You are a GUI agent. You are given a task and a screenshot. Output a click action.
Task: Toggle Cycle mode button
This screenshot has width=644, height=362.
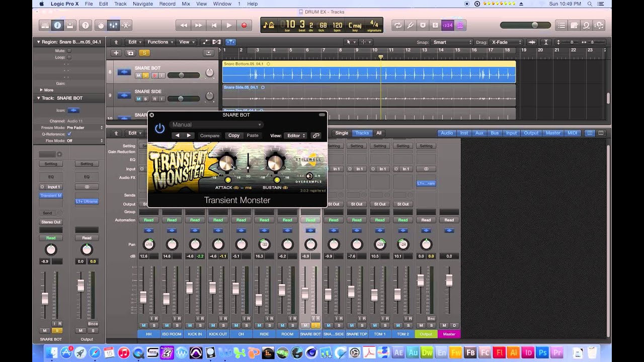coord(398,25)
